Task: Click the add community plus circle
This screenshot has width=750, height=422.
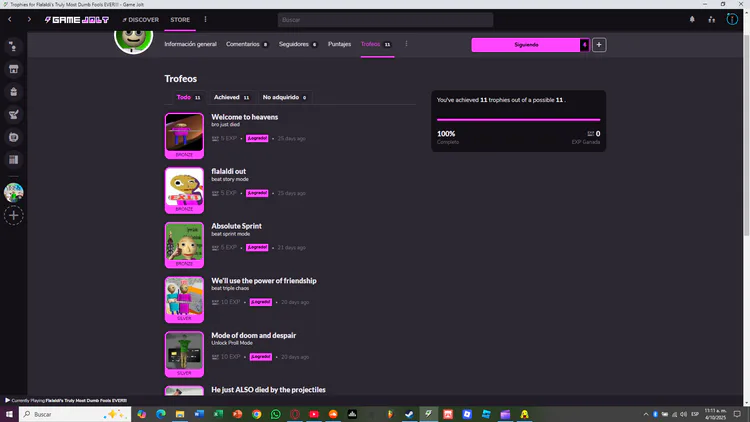Action: (x=13, y=216)
